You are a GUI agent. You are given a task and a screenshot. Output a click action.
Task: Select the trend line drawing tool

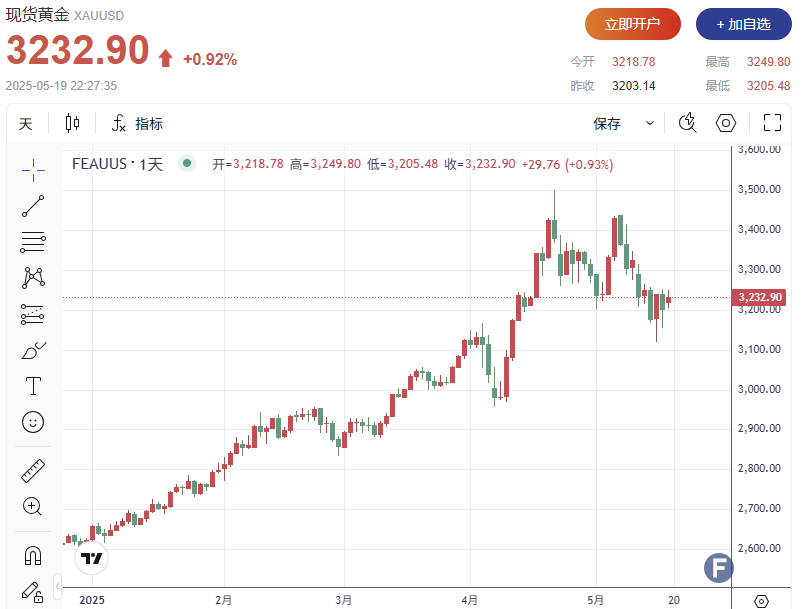pyautogui.click(x=33, y=206)
